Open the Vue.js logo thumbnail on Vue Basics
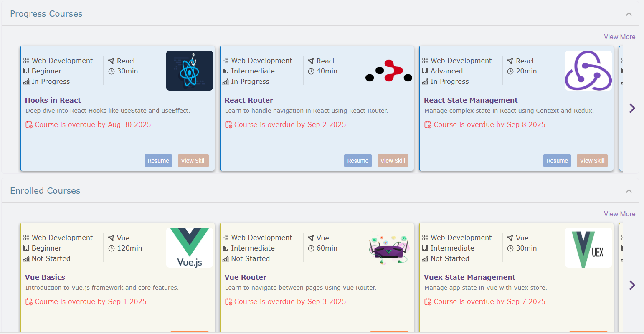This screenshot has width=644, height=334. (190, 248)
